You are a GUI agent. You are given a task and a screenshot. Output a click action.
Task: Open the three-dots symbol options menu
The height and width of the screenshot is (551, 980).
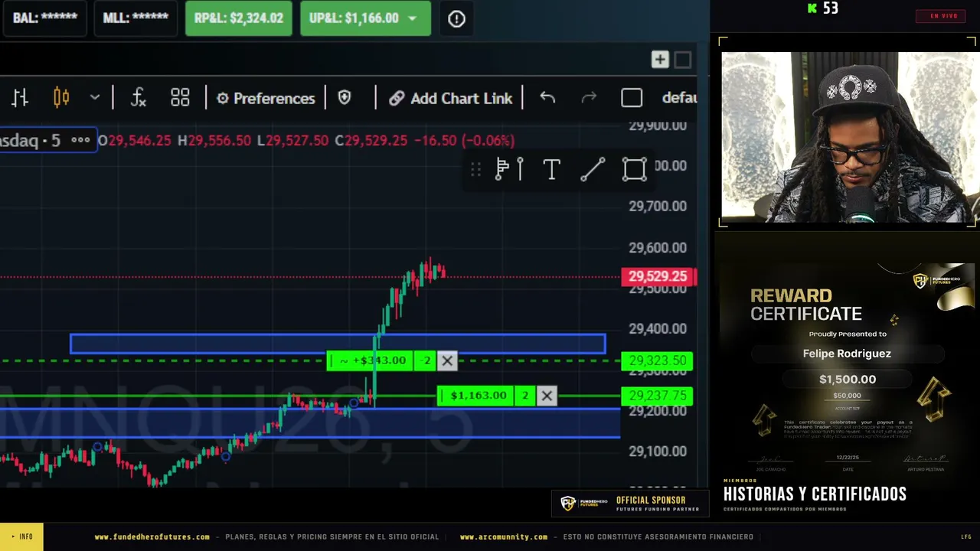tap(80, 140)
